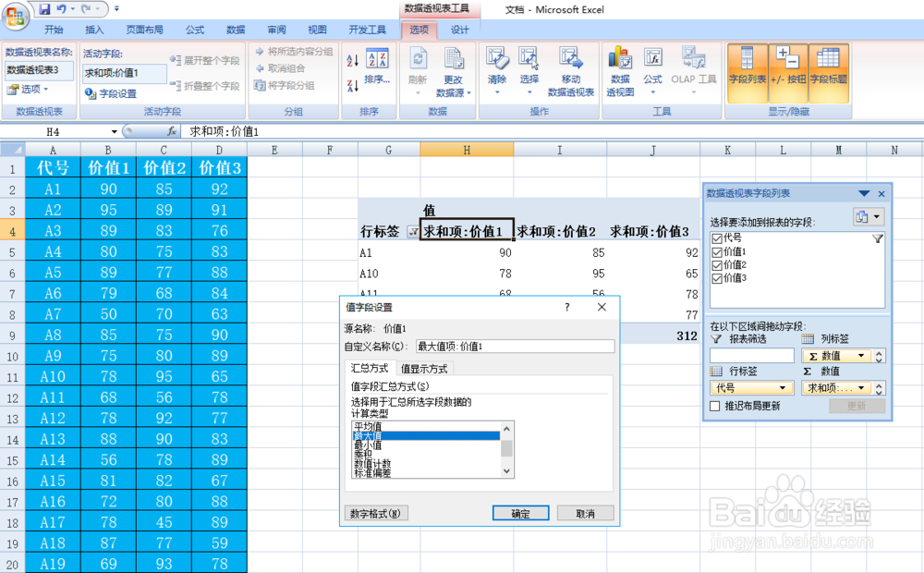Image resolution: width=924 pixels, height=573 pixels.
Task: Open the Name Box dropdown arrow
Action: [115, 131]
